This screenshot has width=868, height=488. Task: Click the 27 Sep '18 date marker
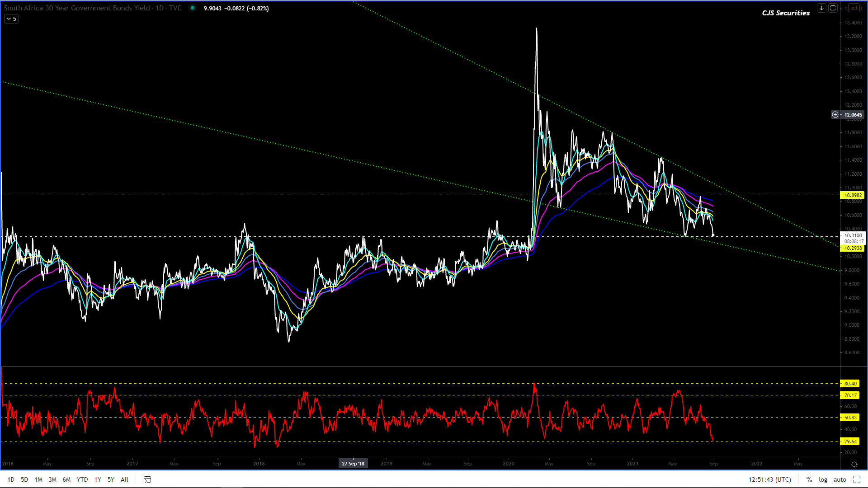click(x=353, y=464)
